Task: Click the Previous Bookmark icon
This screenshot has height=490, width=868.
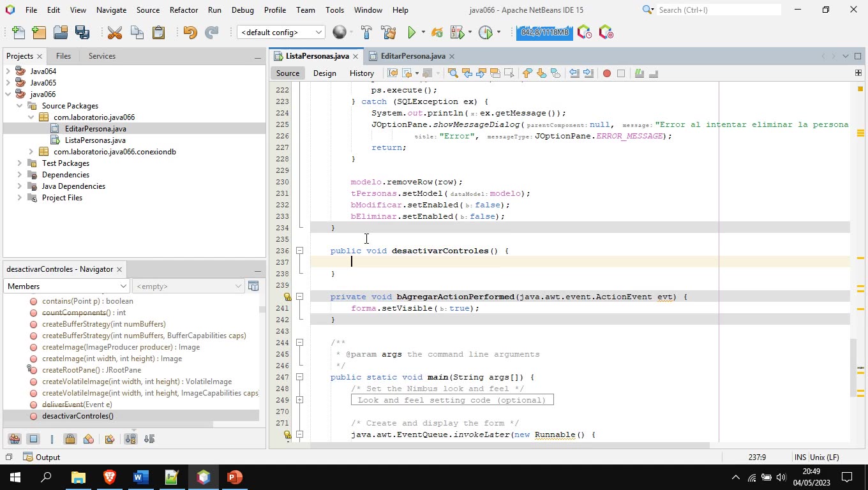Action: pyautogui.click(x=527, y=73)
